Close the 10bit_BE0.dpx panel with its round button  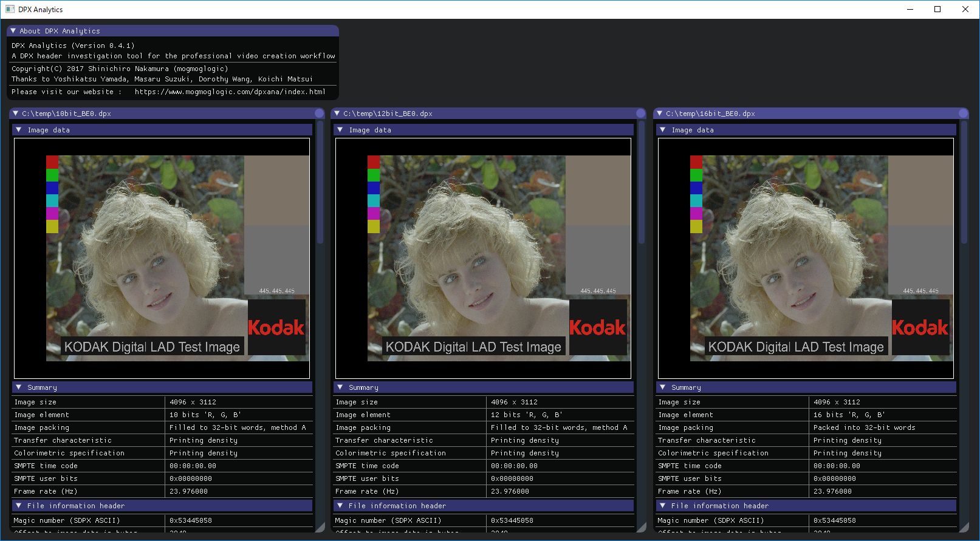(x=320, y=114)
